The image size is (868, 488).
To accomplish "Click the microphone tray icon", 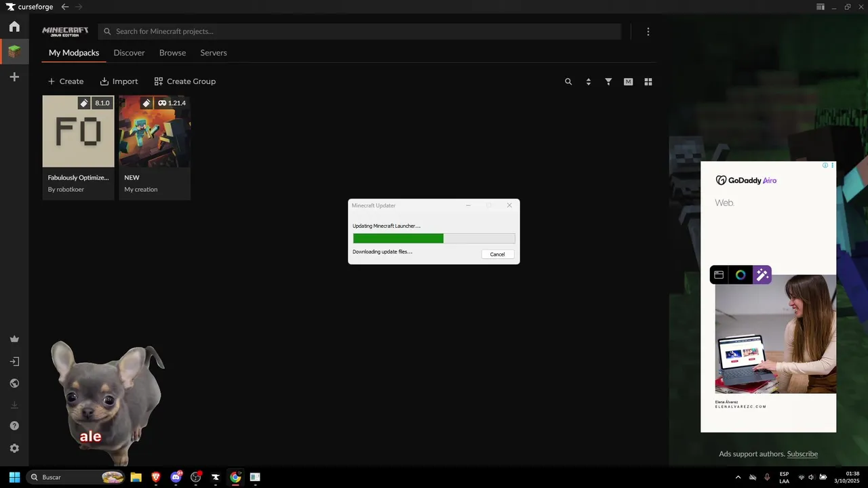I will [768, 478].
